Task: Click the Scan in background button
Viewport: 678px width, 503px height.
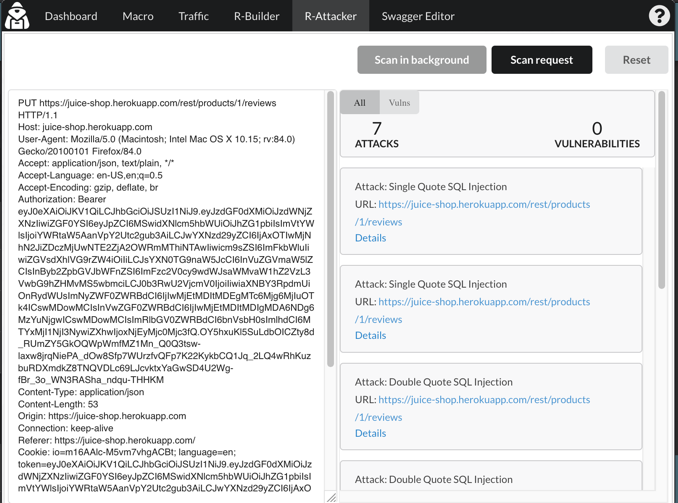Action: [421, 60]
